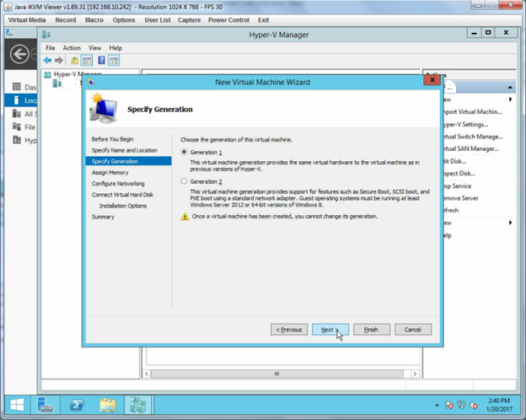Image resolution: width=526 pixels, height=420 pixels.
Task: Go to Assign Memory wizard step
Action: (x=110, y=172)
